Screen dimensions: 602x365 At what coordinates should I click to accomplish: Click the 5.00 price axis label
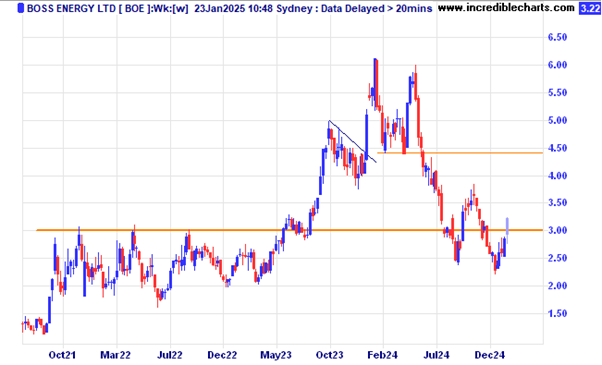click(557, 121)
